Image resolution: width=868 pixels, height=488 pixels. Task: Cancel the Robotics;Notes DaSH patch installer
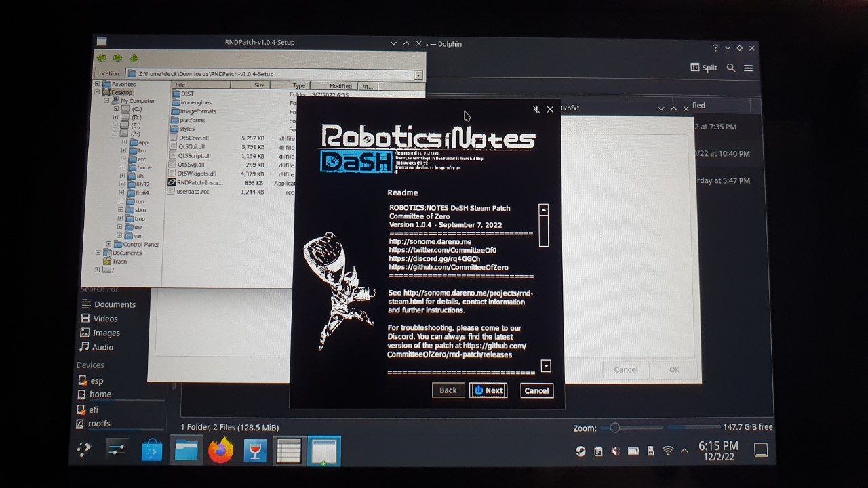click(x=536, y=390)
